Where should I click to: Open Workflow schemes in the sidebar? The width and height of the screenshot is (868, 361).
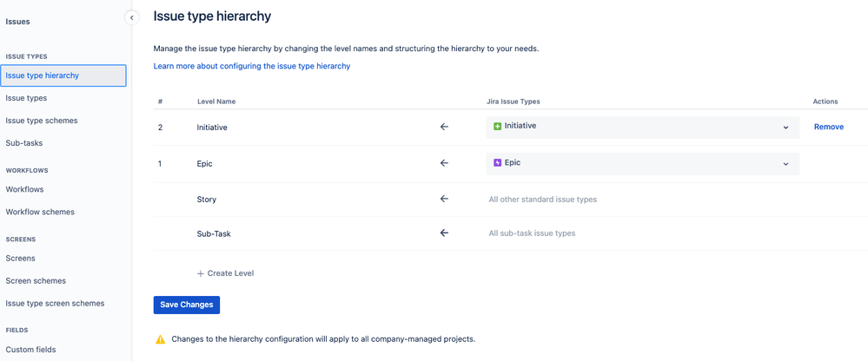[40, 212]
